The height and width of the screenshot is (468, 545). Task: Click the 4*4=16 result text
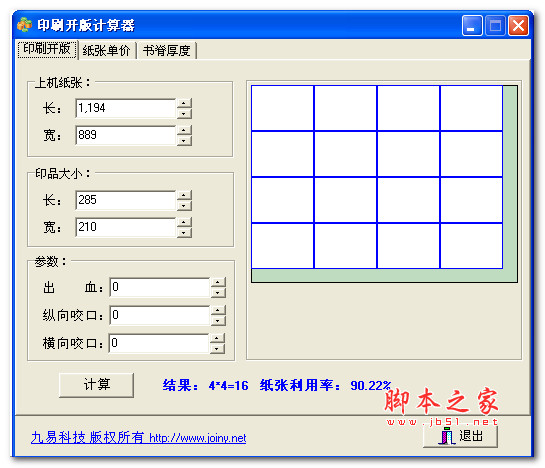point(228,386)
